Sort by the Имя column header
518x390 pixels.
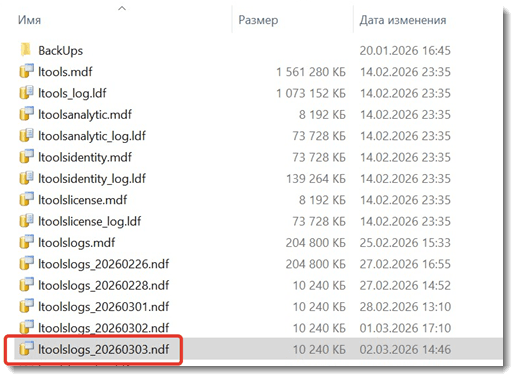point(29,20)
